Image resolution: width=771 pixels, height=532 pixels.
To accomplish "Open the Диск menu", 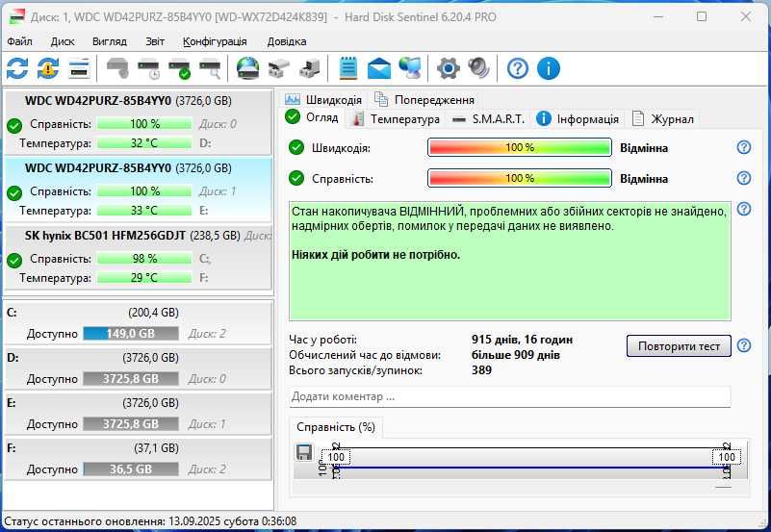I will pos(63,41).
